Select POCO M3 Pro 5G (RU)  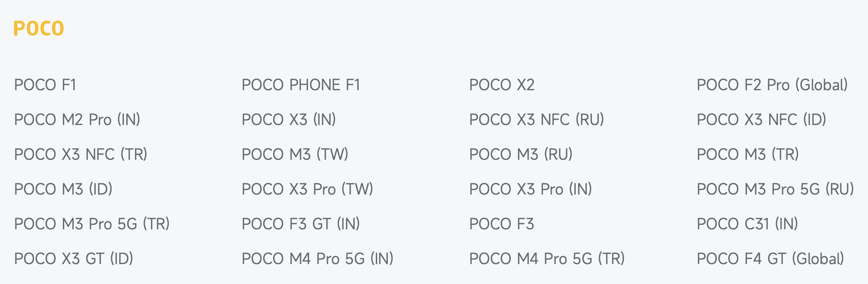click(x=775, y=189)
